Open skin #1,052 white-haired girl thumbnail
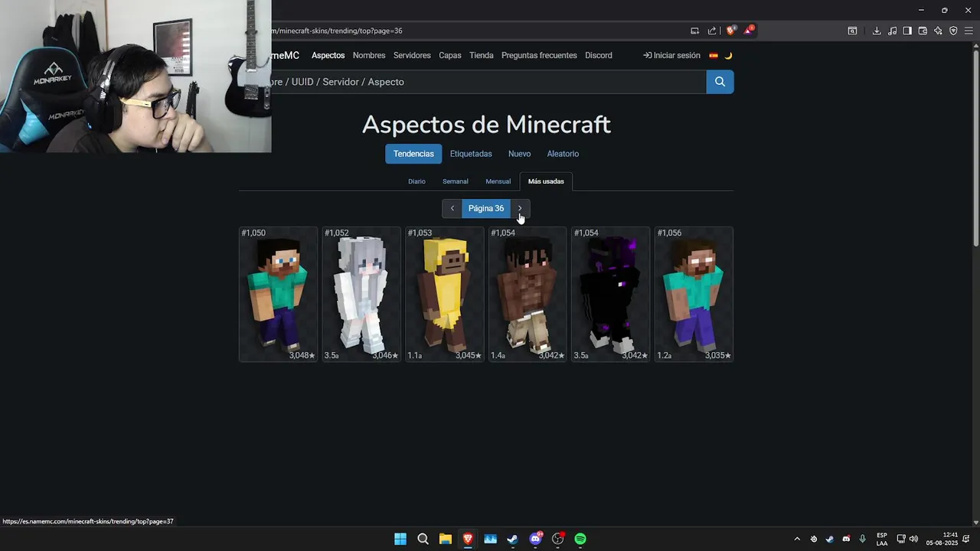The image size is (980, 551). (x=361, y=295)
